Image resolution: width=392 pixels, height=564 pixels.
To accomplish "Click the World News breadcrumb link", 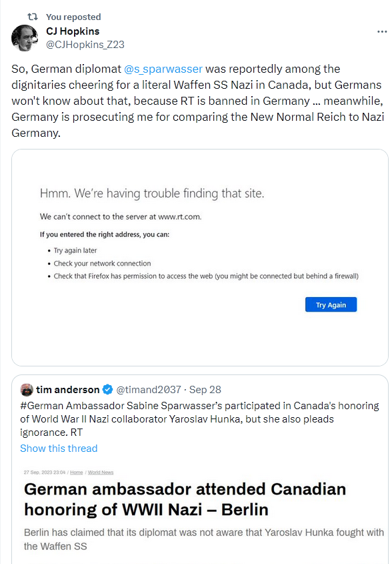I will coord(101,473).
